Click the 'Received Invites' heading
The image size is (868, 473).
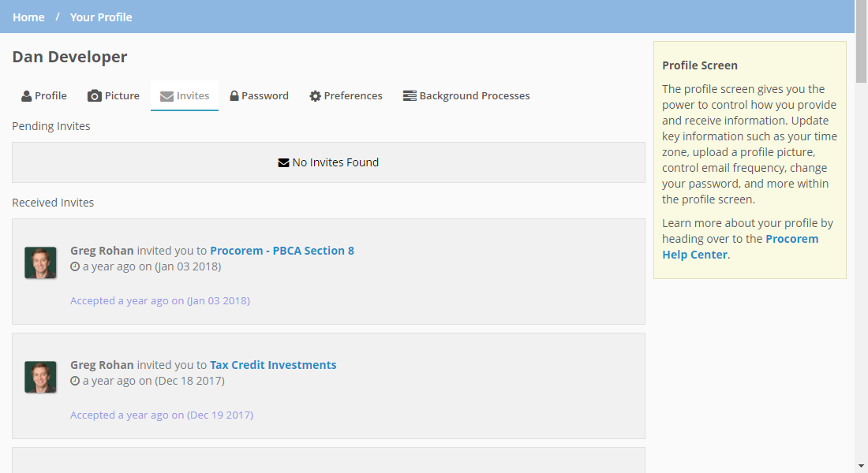[53, 203]
